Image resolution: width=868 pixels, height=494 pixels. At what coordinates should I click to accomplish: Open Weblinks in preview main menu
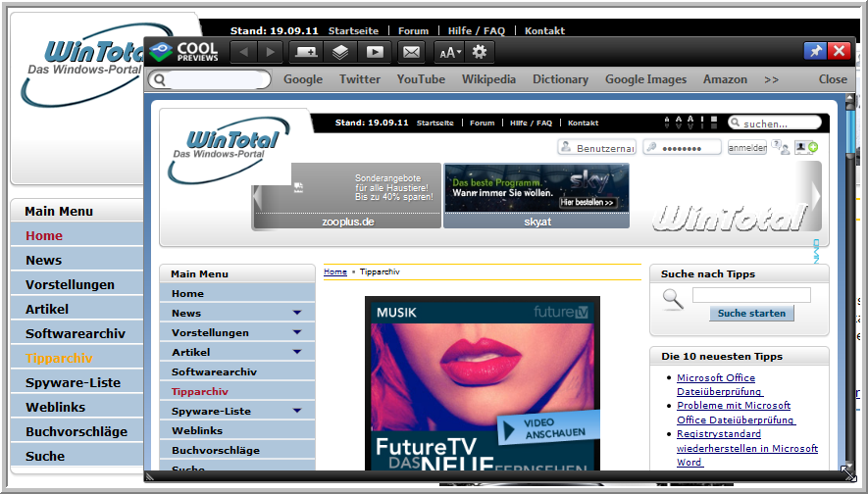click(x=237, y=430)
